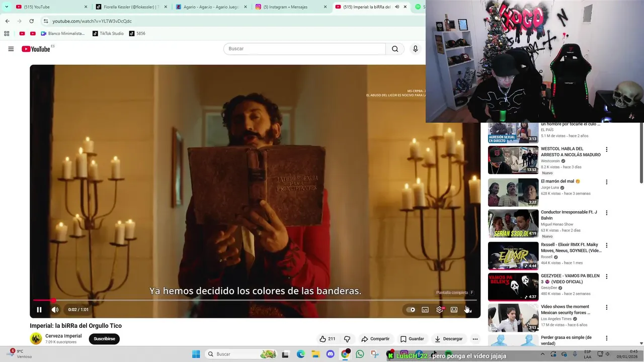Click the Descargar download button

tap(448, 339)
